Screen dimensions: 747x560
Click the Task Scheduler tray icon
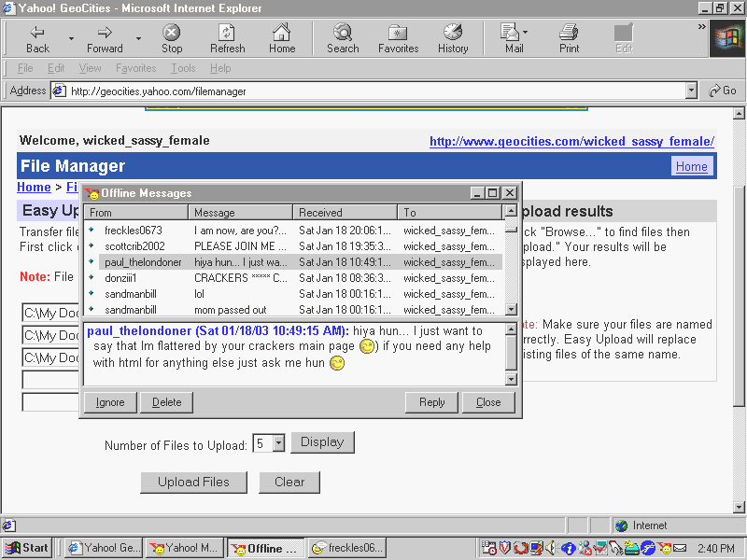[x=488, y=548]
